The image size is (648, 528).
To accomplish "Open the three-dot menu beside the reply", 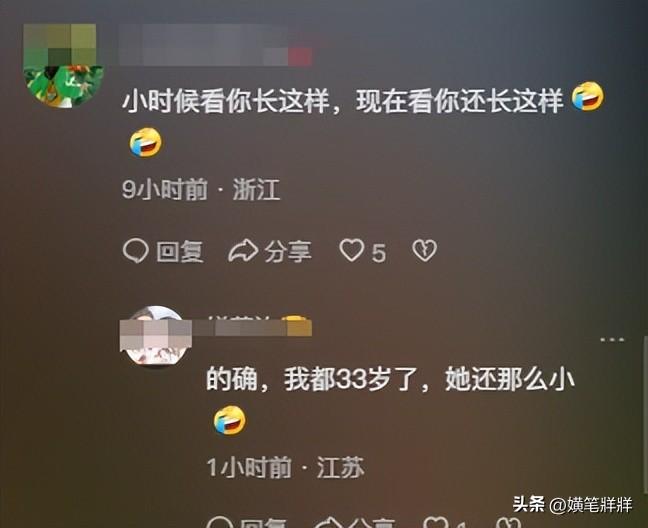I will 612,340.
